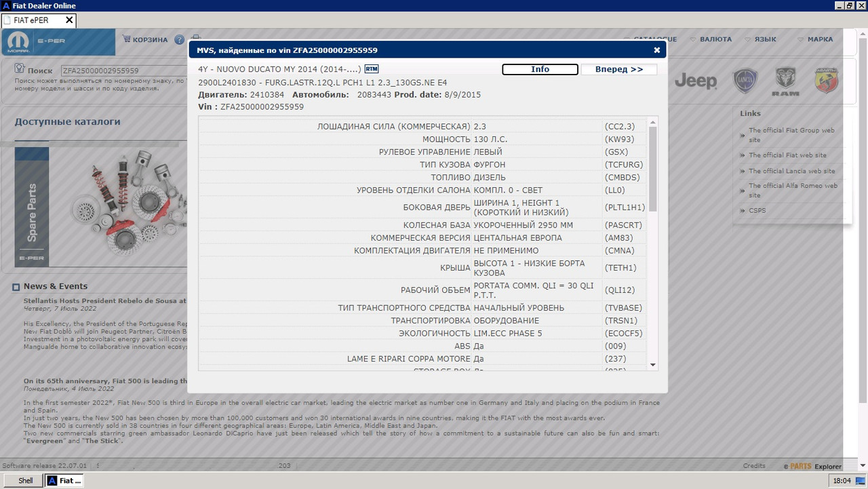This screenshot has height=489, width=868.
Task: Open The official Fiat Group web site link
Action: (x=791, y=135)
